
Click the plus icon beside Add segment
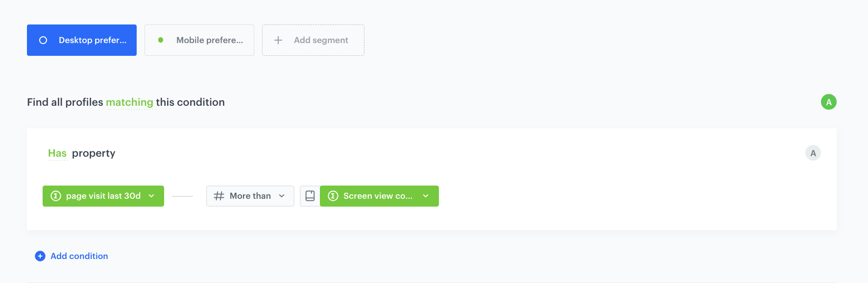click(278, 40)
